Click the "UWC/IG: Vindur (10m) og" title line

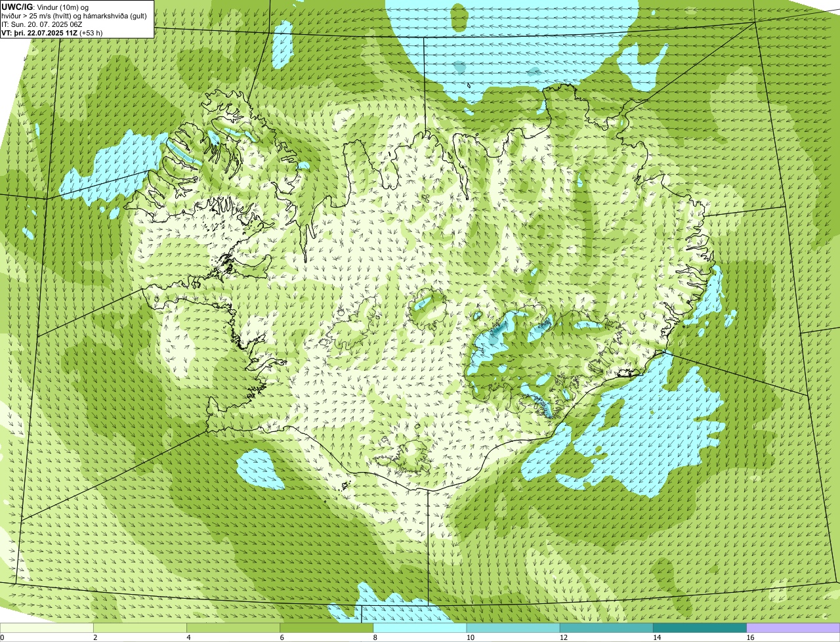45,7
